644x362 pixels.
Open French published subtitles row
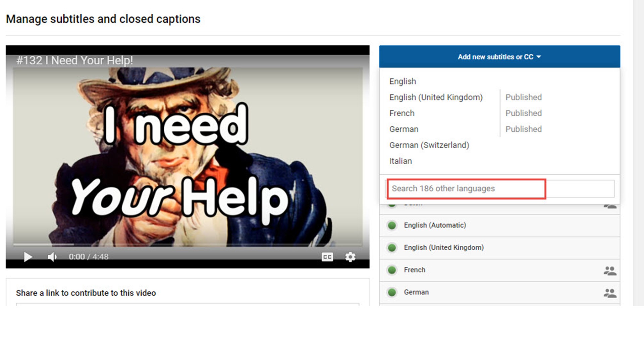[x=499, y=270]
